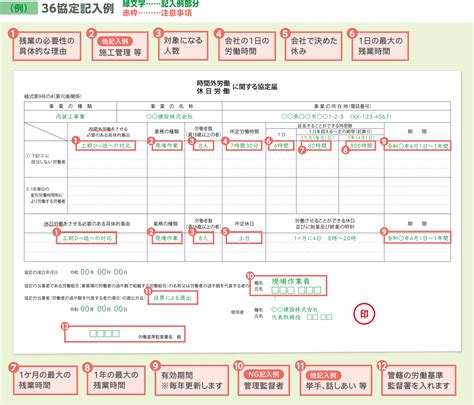Click the 管轄の労働基準監督署を入れます callout
This screenshot has width=474, height=405.
[x=418, y=380]
